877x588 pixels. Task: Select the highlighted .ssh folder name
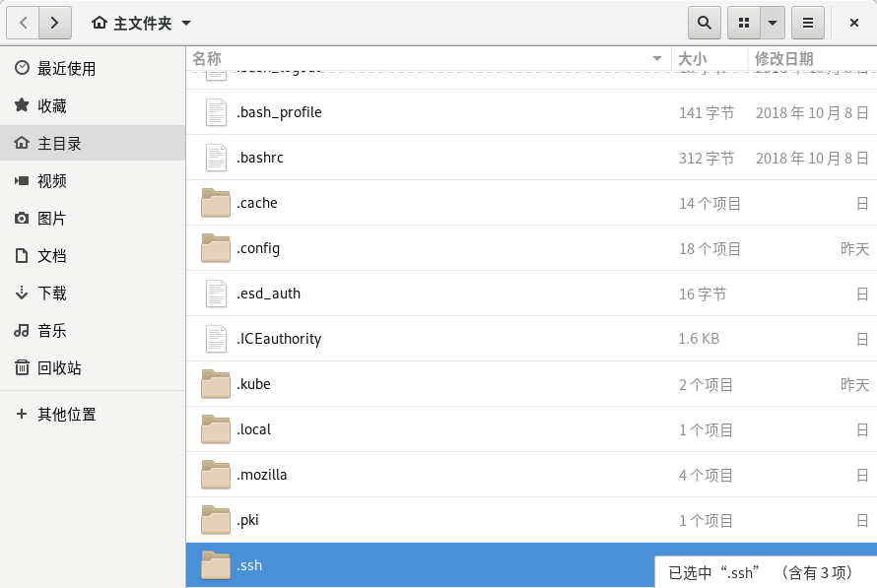coord(249,565)
